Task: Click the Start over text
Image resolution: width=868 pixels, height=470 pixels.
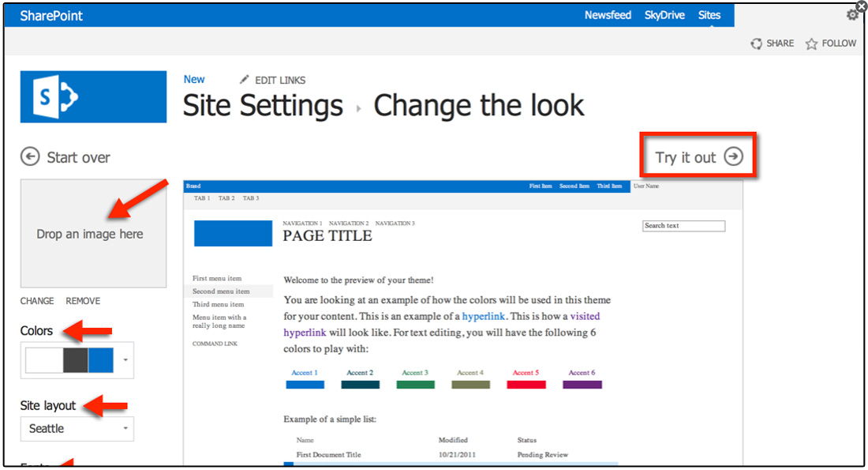Action: (79, 157)
